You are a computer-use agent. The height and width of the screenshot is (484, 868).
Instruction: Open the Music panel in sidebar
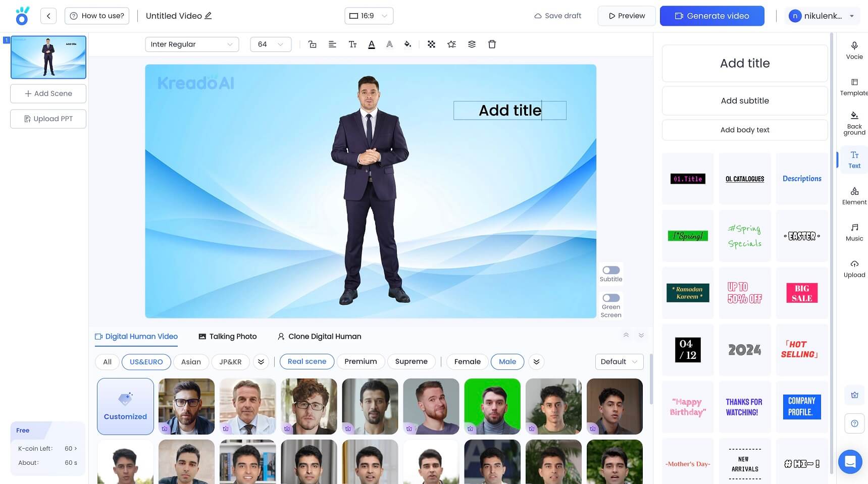coord(854,232)
